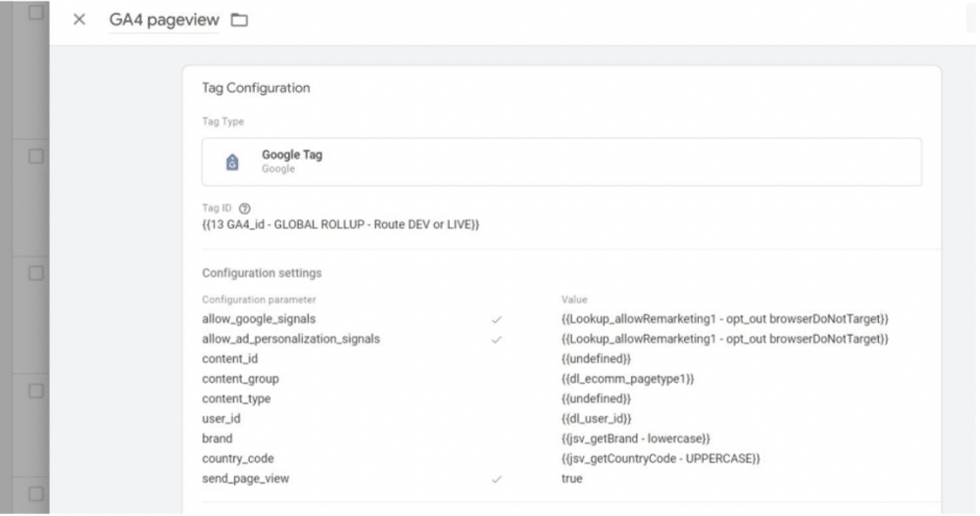
Task: Close the GA4 pageview tag editor
Action: point(79,20)
